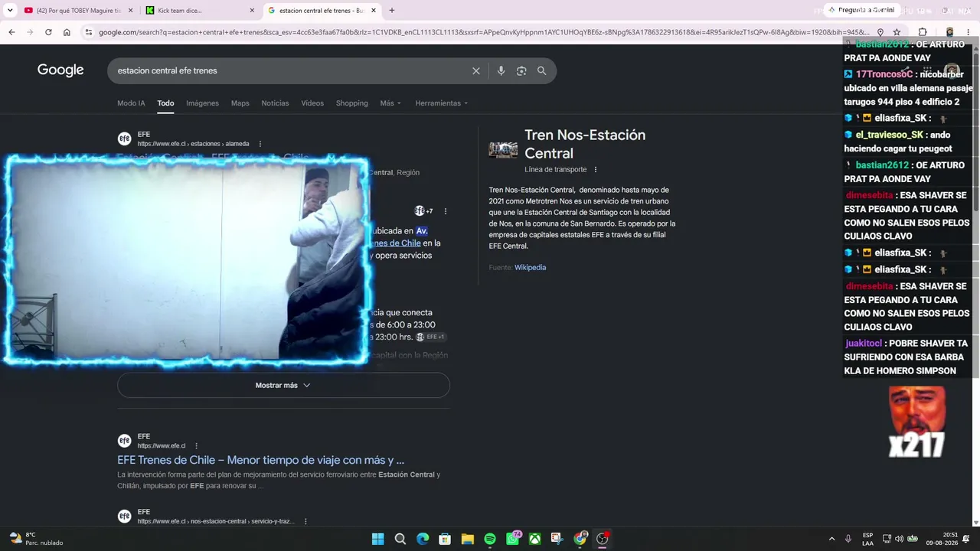Expand the overview with Mostrar más

click(x=283, y=385)
